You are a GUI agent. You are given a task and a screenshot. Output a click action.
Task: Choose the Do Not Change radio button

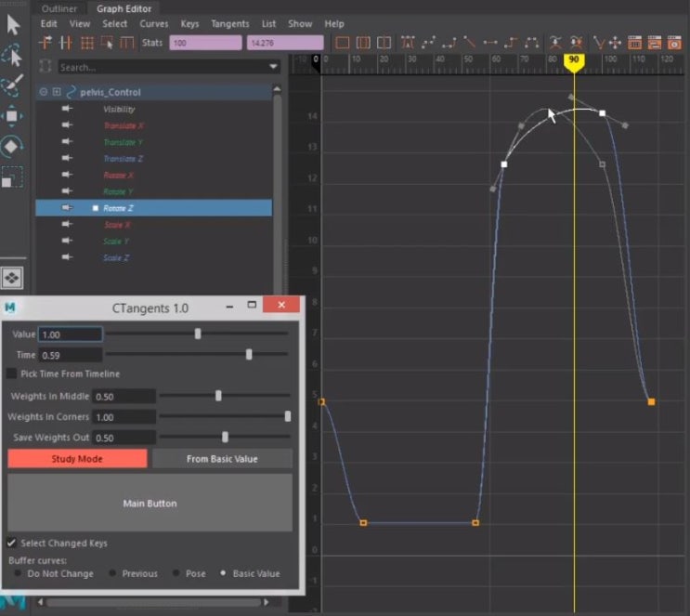[x=19, y=573]
